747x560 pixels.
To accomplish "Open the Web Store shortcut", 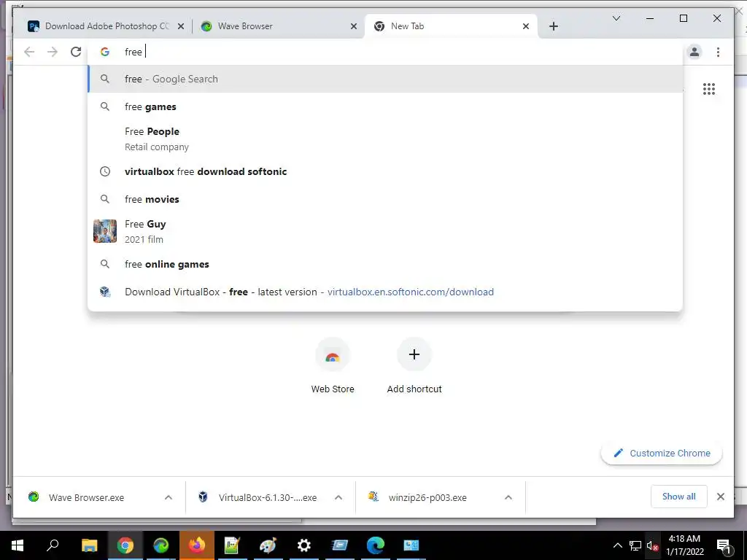I will (333, 366).
